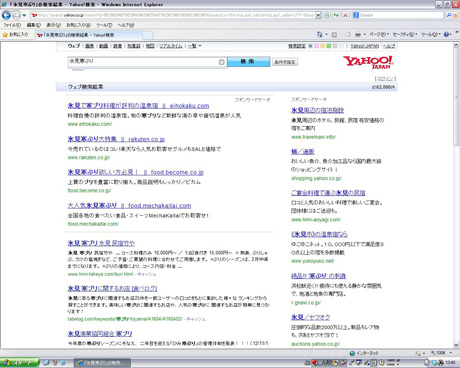Click the blue 検索 button
460x368 pixels.
[248, 62]
